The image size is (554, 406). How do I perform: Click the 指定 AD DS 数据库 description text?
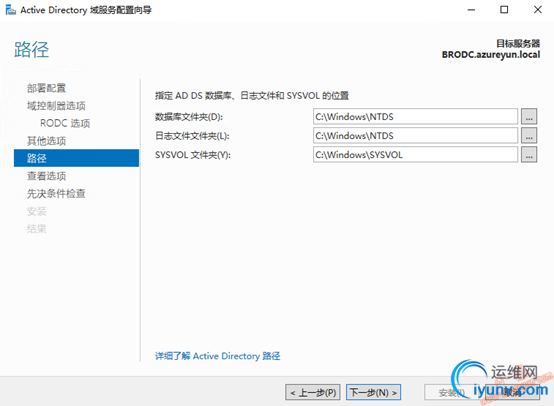tap(252, 96)
